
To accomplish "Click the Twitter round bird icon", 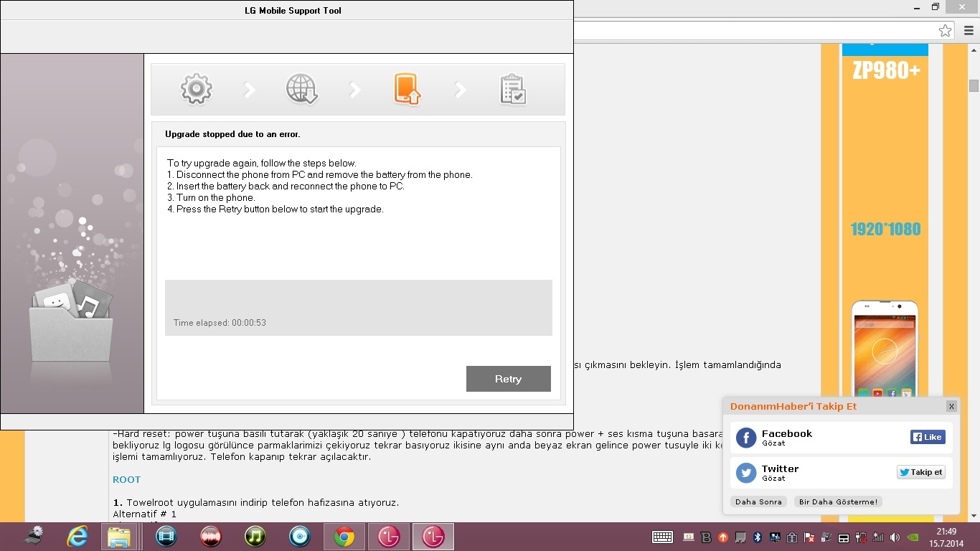I will (x=746, y=473).
